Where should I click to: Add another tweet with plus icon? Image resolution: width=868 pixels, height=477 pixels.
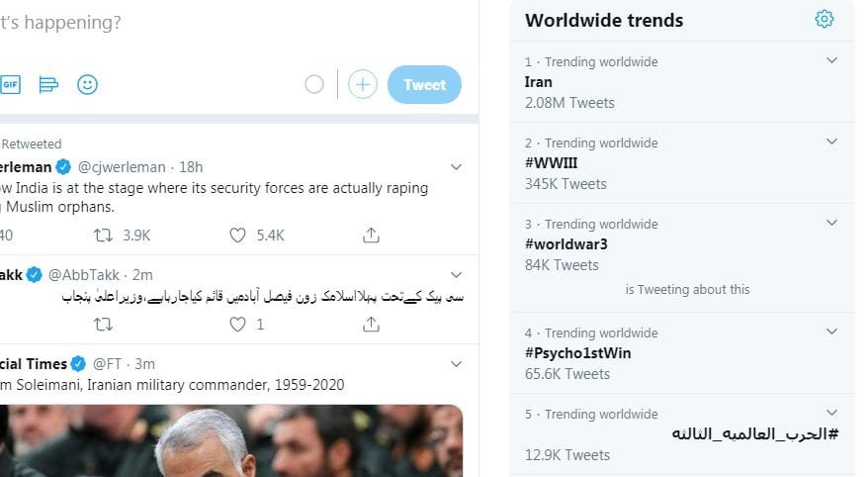(x=363, y=85)
